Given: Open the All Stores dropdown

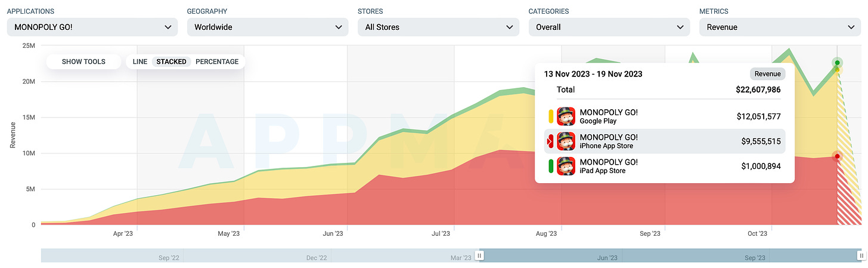Looking at the screenshot, I should pos(438,27).
